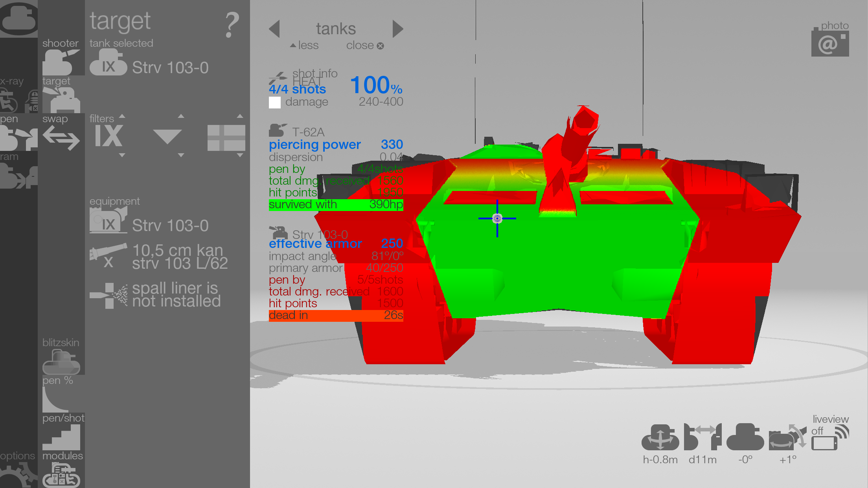This screenshot has width=868, height=488.
Task: Adjust distance d11m icon
Action: pyautogui.click(x=703, y=437)
